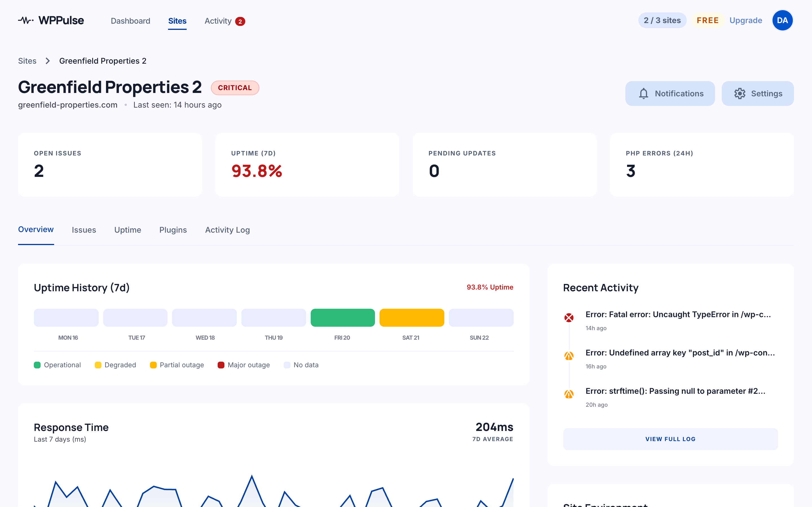The image size is (812, 507).
Task: Open the Activity Log tab
Action: [x=227, y=230]
